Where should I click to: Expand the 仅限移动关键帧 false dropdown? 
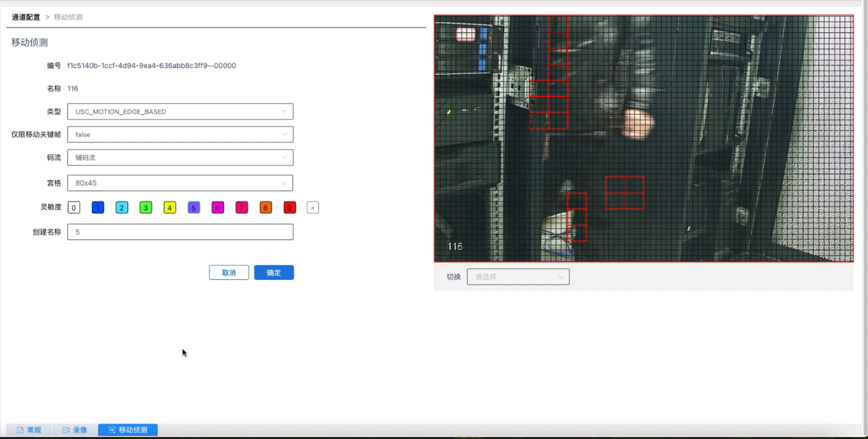pos(180,134)
